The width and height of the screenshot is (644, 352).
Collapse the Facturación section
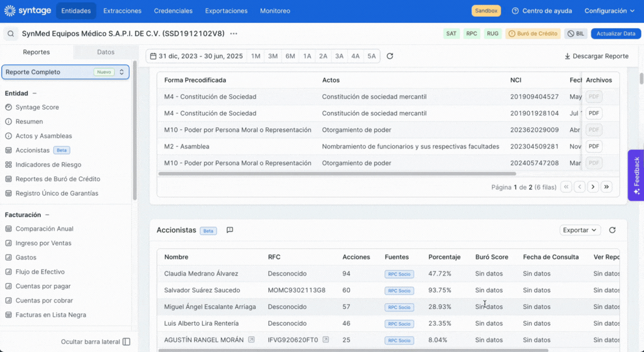click(47, 215)
